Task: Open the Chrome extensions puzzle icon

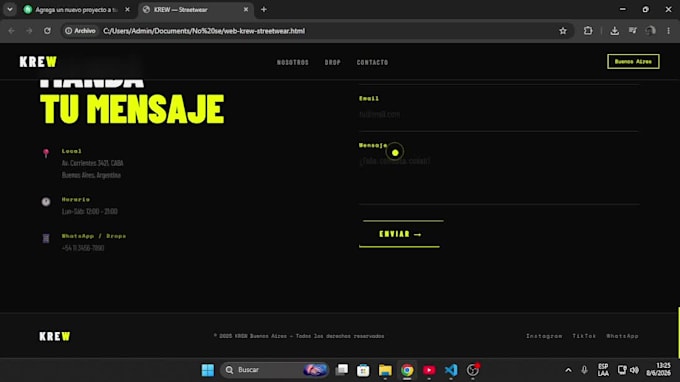Action: point(588,31)
